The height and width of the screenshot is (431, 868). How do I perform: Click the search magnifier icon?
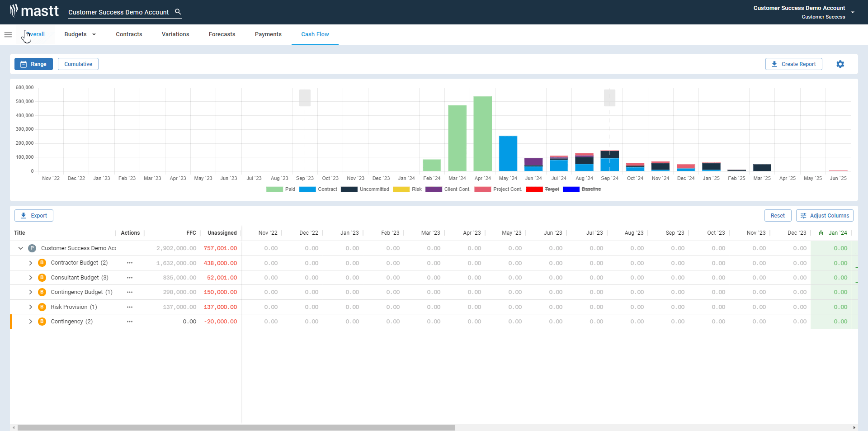point(178,12)
